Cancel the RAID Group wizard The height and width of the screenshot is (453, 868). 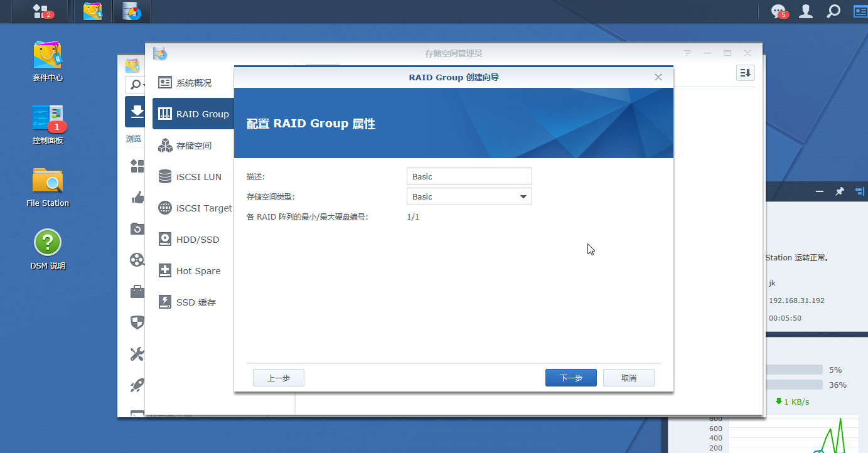(628, 378)
